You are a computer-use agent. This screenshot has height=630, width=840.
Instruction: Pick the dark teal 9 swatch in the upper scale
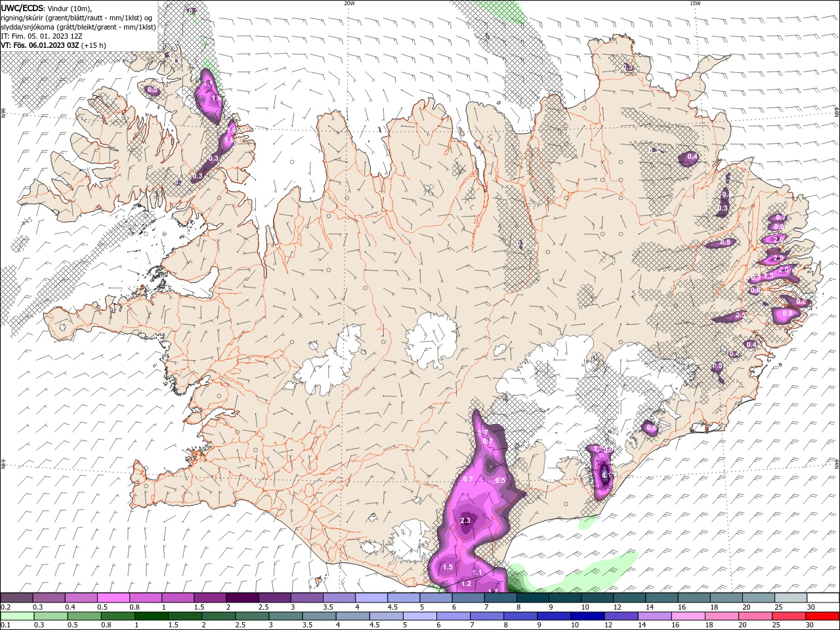[532, 598]
